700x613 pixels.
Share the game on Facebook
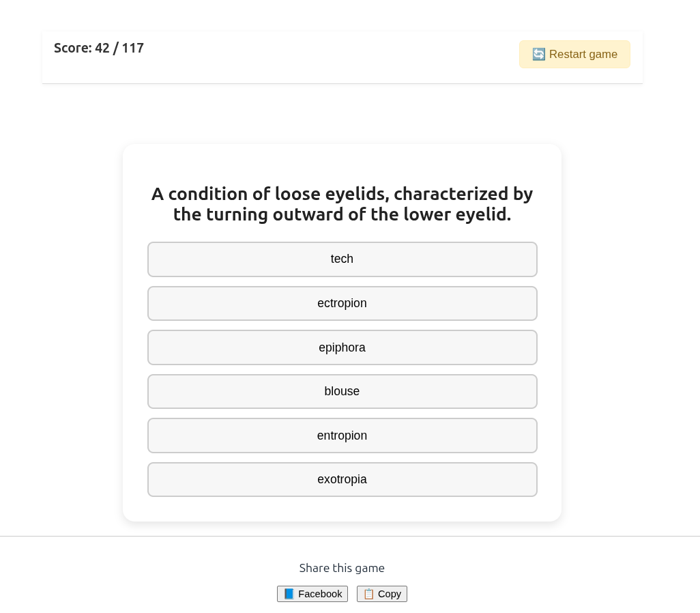(x=312, y=594)
